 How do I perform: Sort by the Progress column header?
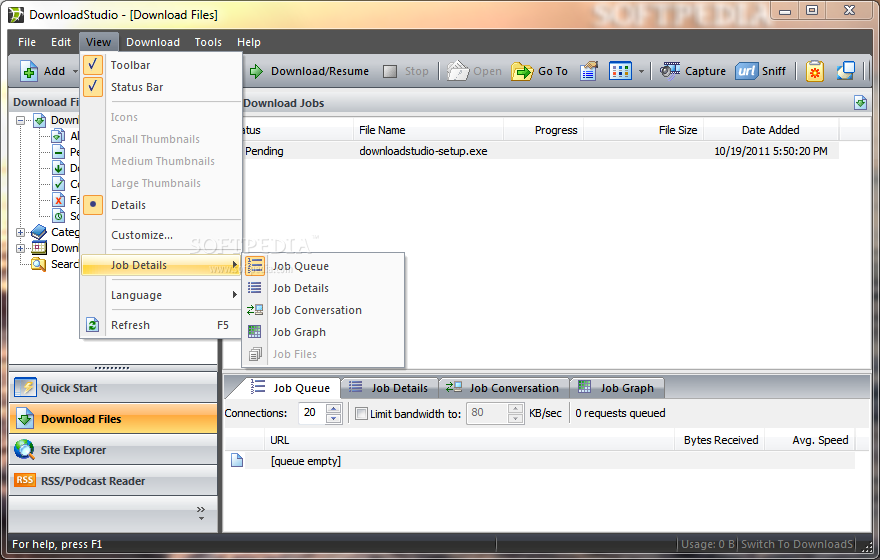[543, 130]
